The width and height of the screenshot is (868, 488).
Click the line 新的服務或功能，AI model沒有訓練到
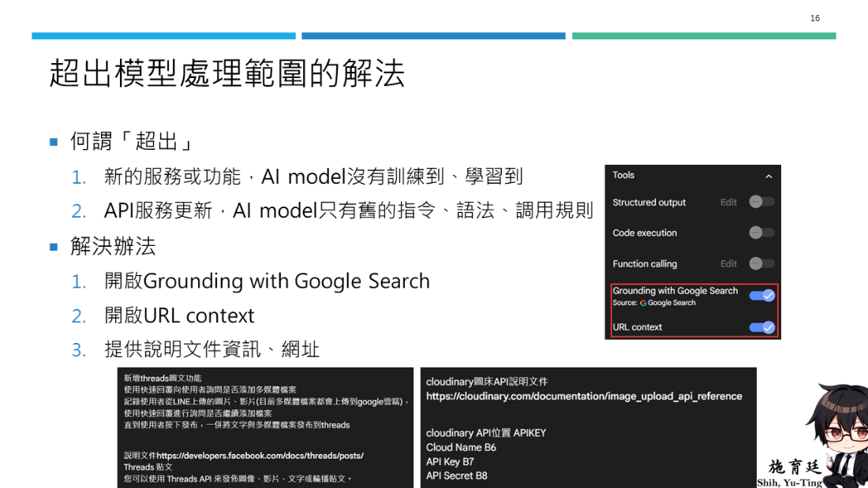313,177
